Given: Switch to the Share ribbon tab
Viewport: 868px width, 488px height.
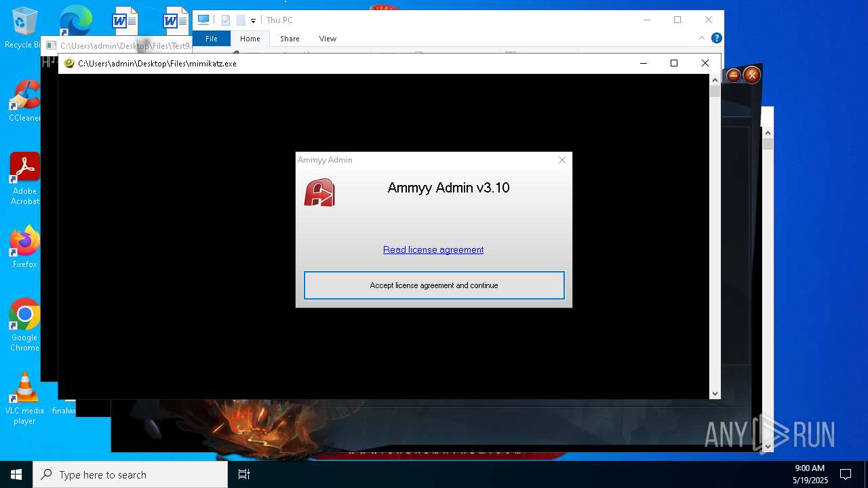Looking at the screenshot, I should tap(290, 39).
